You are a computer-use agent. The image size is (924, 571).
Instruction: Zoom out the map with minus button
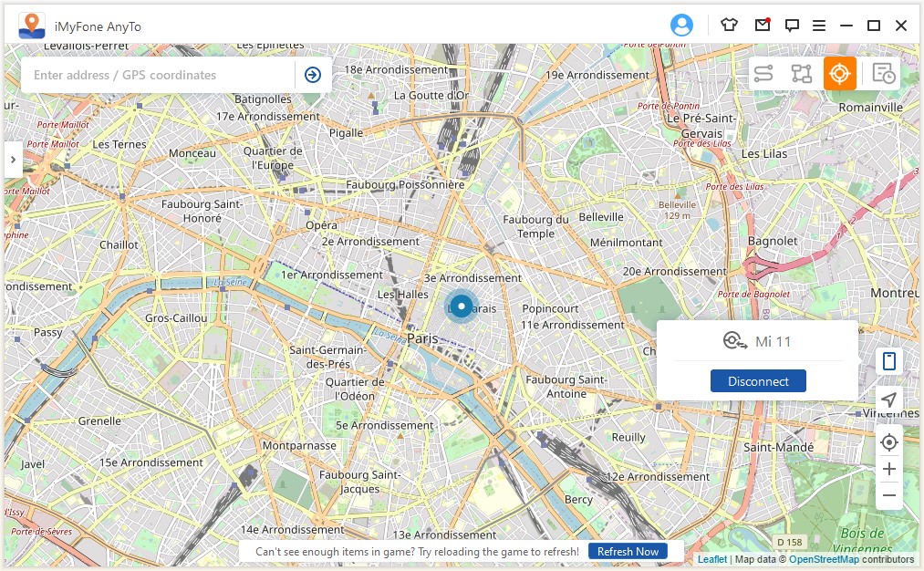tap(889, 495)
